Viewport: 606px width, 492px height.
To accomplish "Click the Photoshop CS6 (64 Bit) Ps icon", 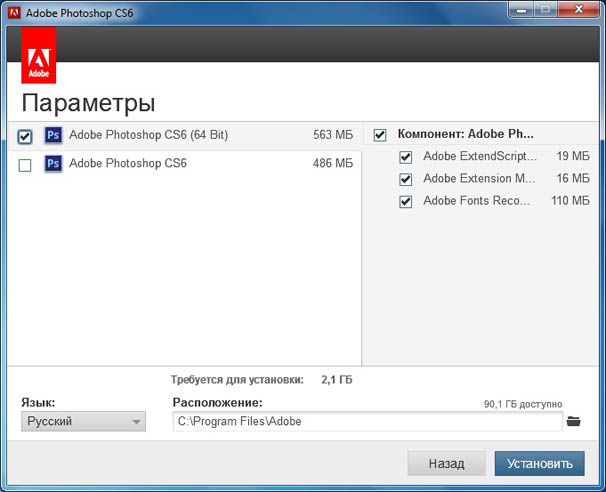I will coord(53,135).
